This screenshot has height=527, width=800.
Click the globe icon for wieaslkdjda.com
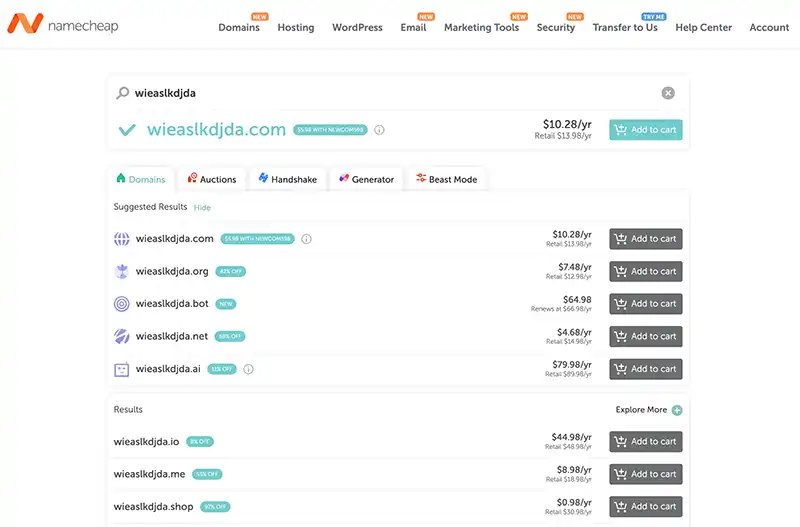coord(121,239)
